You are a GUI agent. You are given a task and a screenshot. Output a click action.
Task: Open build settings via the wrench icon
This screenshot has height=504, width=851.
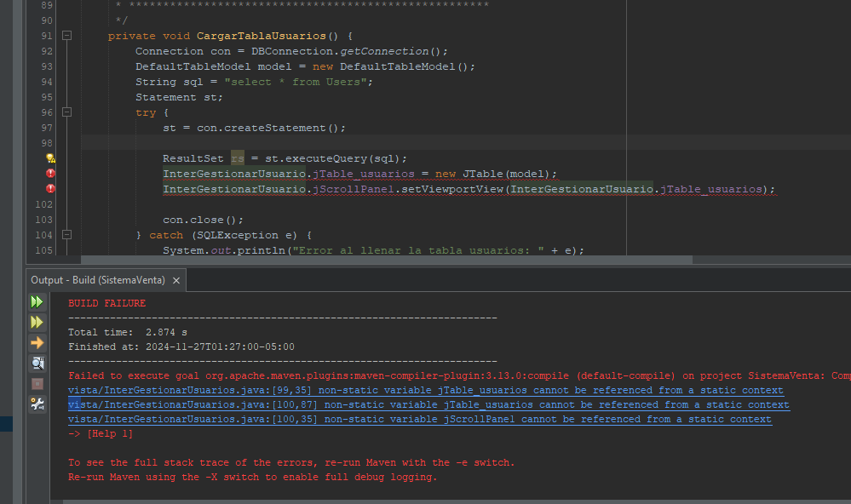[x=36, y=404]
